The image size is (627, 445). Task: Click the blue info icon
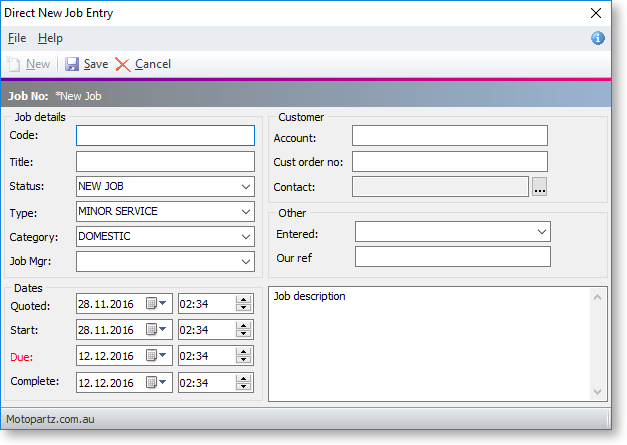pyautogui.click(x=598, y=38)
